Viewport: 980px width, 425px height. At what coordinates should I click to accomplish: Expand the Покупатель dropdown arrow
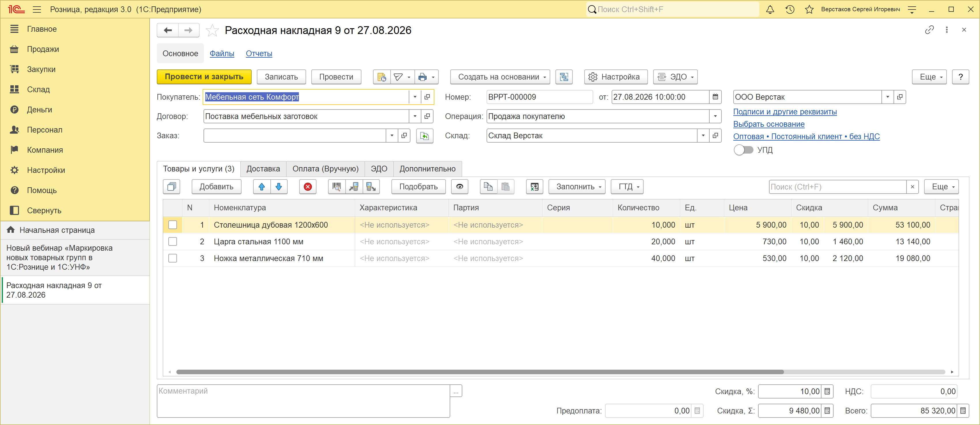[415, 97]
